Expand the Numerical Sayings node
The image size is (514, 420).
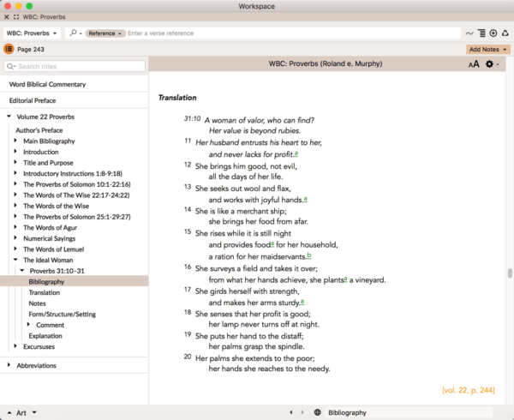tap(15, 238)
